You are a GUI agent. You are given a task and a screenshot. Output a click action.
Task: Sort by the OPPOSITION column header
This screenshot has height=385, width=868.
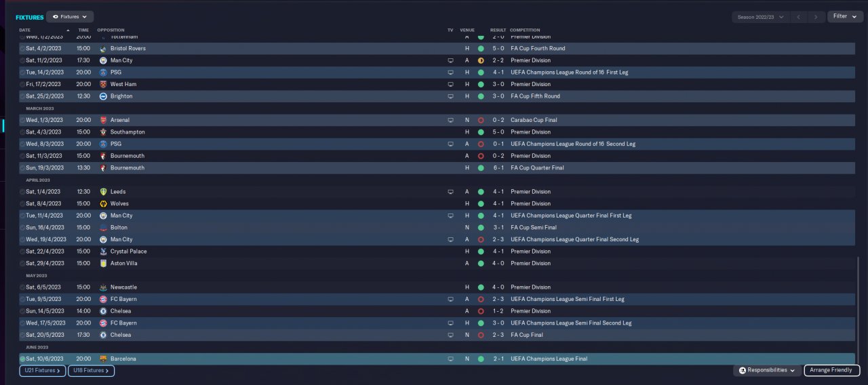(111, 30)
